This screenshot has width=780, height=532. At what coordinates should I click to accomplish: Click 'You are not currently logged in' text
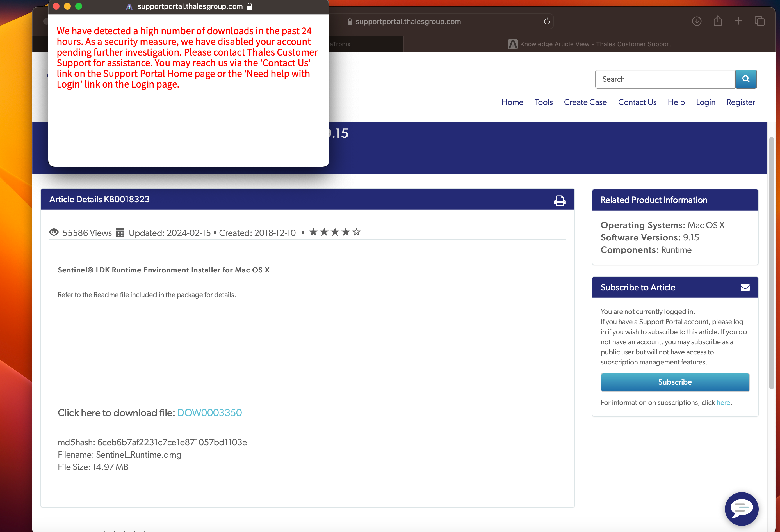648,312
